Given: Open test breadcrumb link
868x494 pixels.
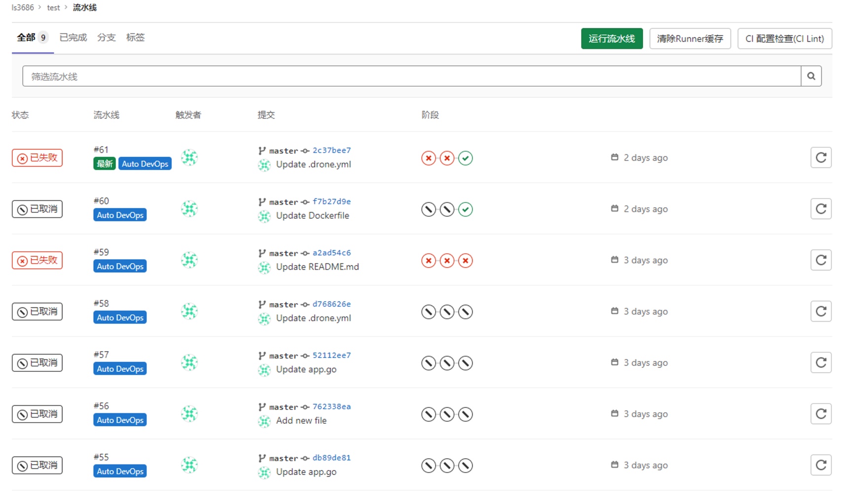Looking at the screenshot, I should coord(53,7).
